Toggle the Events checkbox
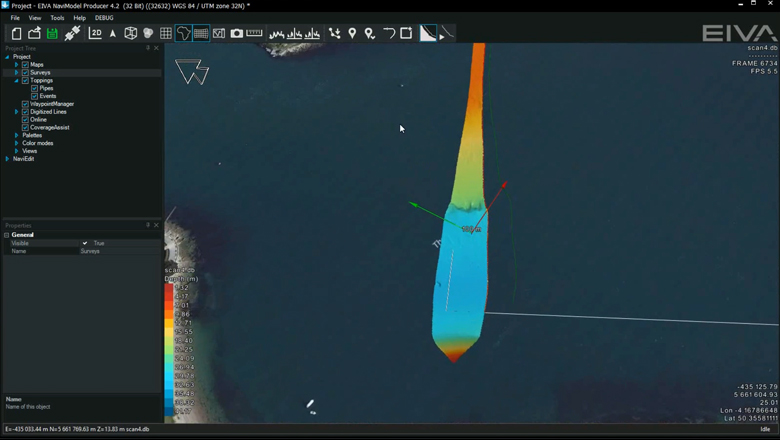780x440 pixels. click(34, 96)
